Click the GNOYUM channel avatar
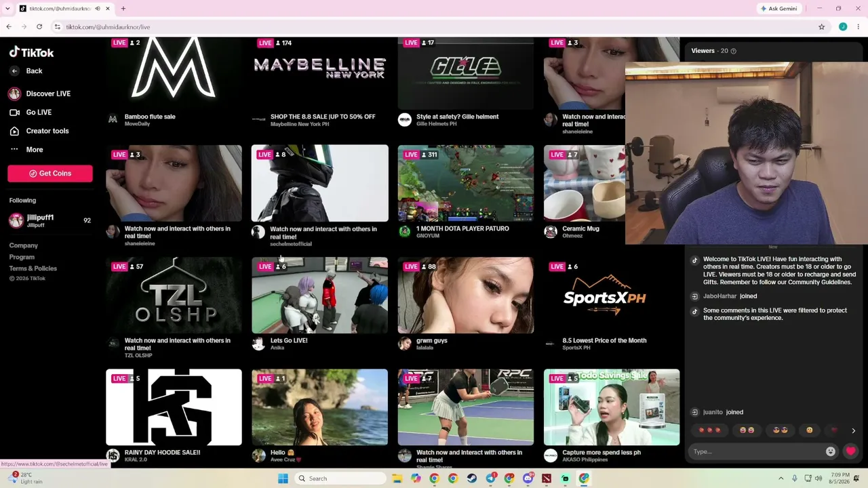 click(x=405, y=232)
